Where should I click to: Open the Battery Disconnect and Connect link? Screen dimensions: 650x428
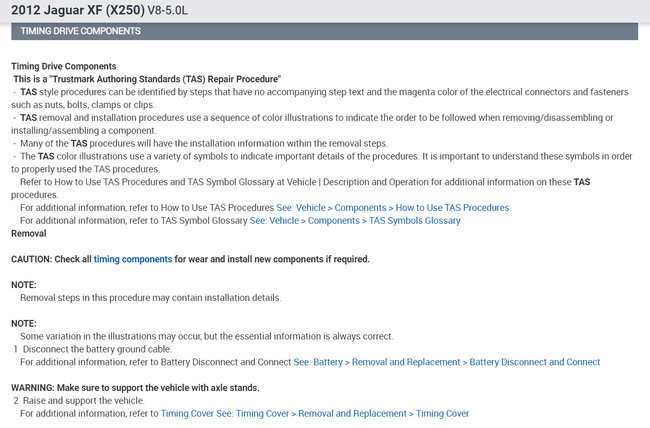(447, 362)
